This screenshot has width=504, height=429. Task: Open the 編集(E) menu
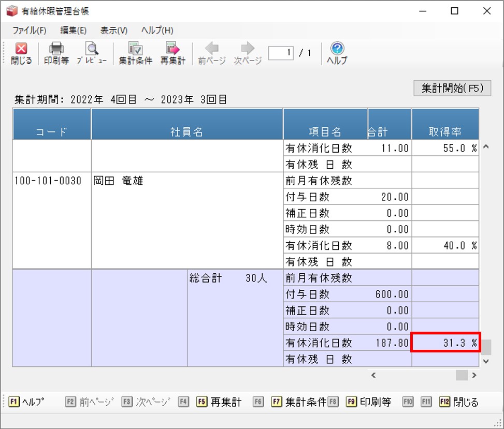point(73,31)
